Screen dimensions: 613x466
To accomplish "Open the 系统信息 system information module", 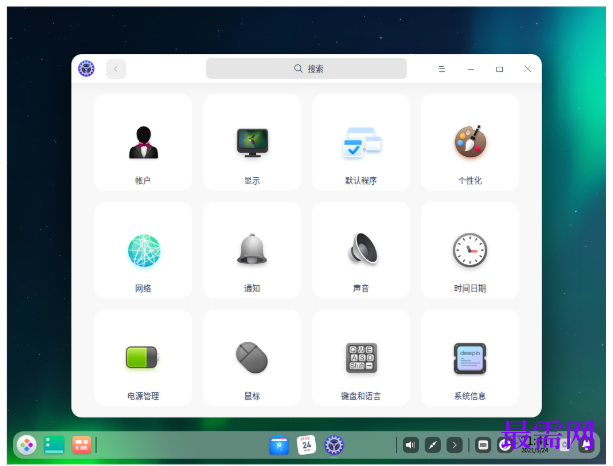I will 470,358.
